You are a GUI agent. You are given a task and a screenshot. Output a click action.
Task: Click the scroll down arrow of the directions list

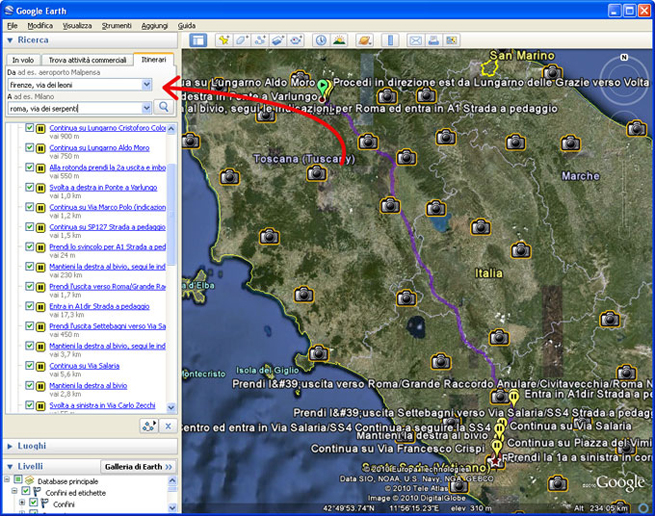pos(171,407)
